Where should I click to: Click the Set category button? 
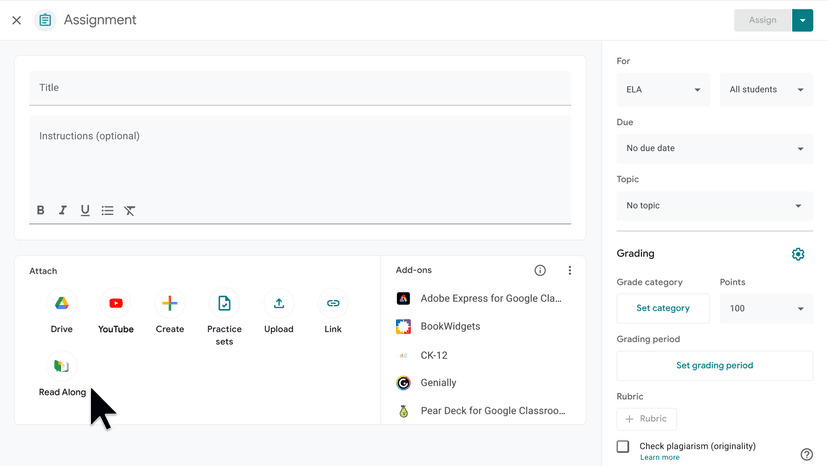coord(663,308)
